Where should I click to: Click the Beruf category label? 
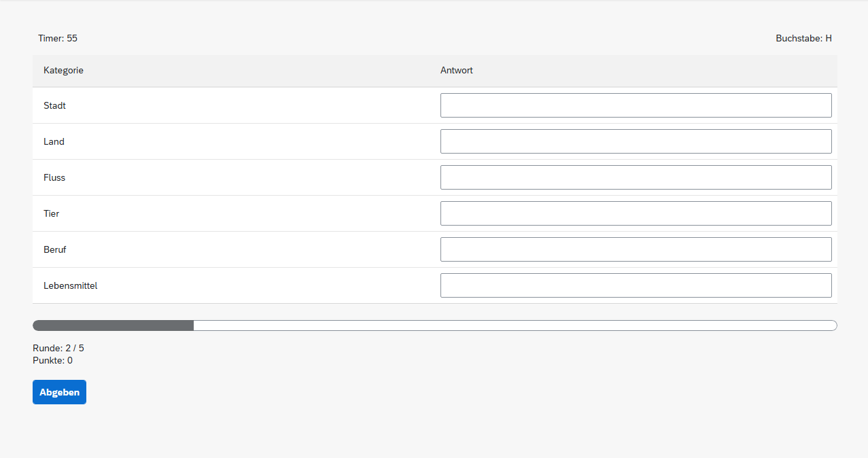(x=54, y=250)
